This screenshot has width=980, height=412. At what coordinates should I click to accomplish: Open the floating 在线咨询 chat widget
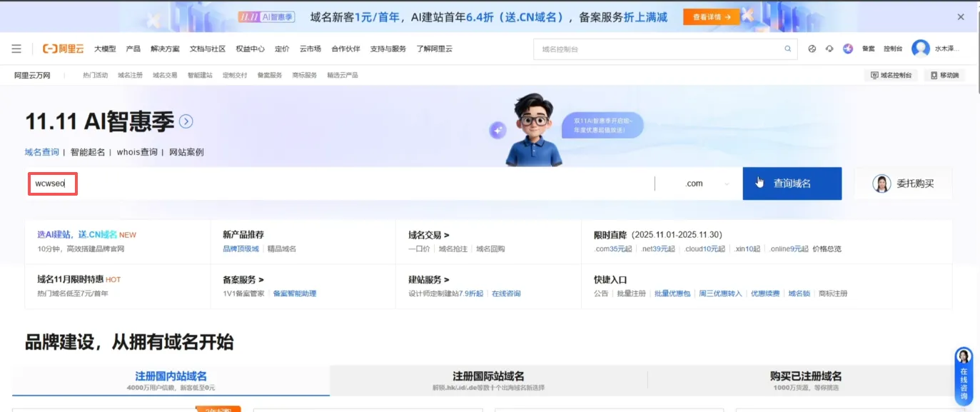tap(964, 376)
